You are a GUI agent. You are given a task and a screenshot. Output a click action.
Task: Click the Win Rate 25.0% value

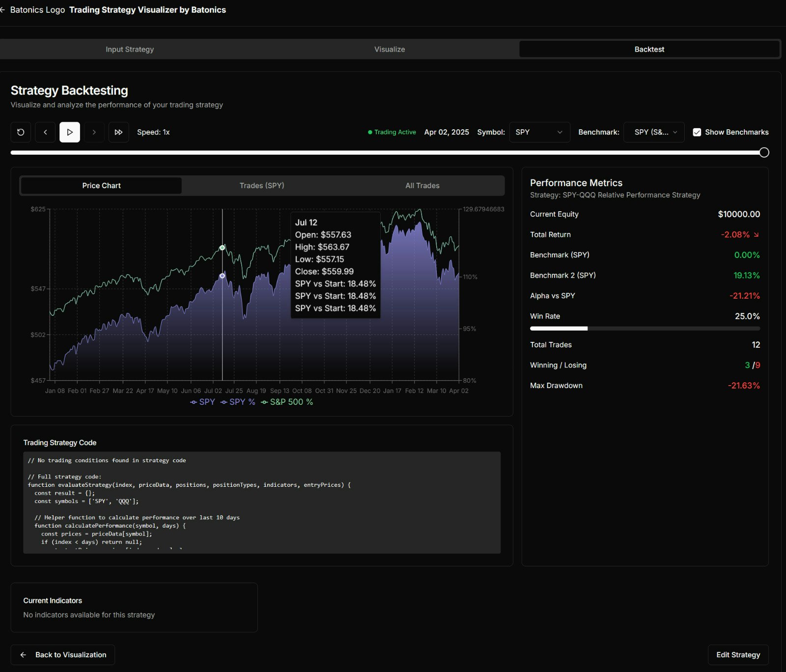point(747,316)
